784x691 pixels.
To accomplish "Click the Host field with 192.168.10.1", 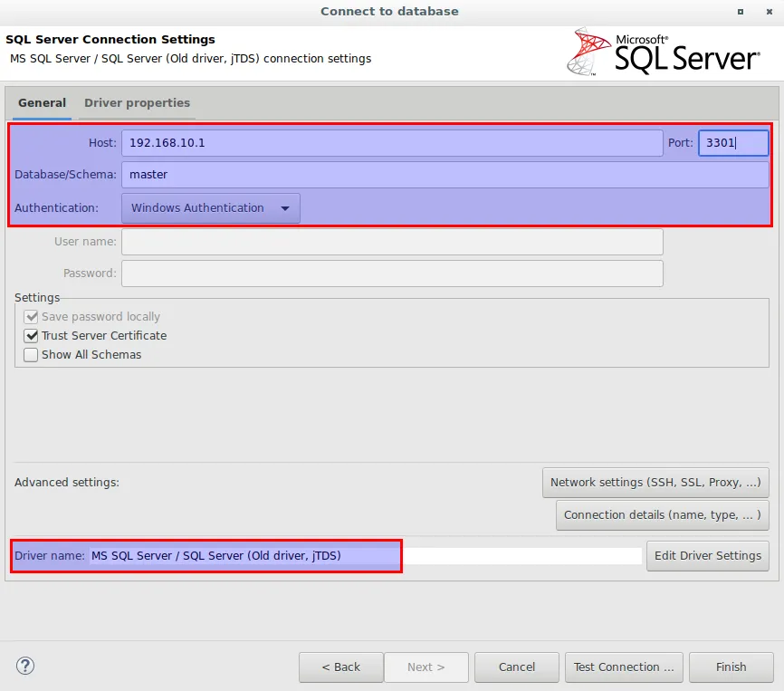I will [392, 143].
